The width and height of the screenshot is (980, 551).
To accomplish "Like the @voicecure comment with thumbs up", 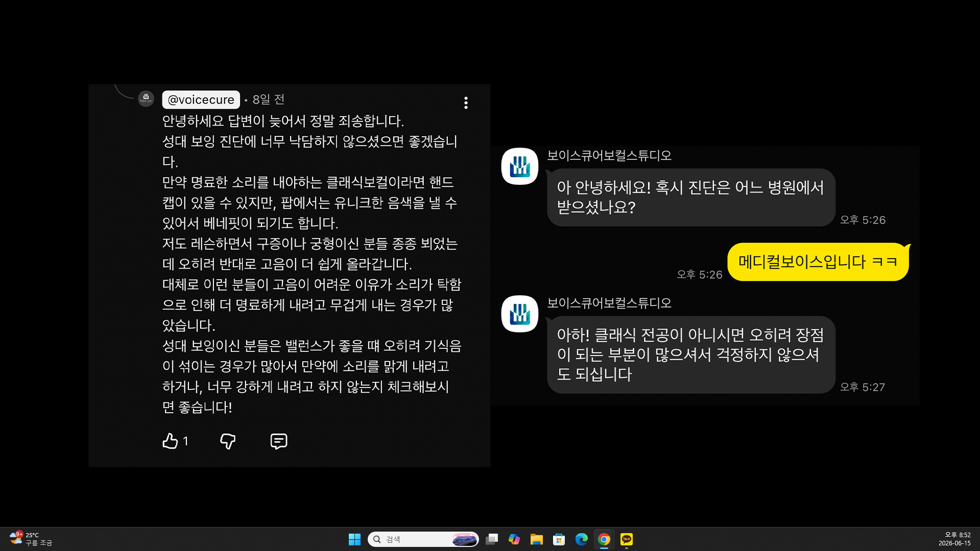I will [170, 441].
